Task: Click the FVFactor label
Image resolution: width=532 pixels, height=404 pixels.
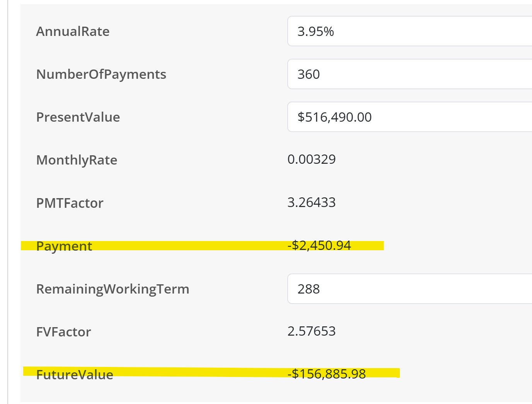Action: (x=63, y=332)
